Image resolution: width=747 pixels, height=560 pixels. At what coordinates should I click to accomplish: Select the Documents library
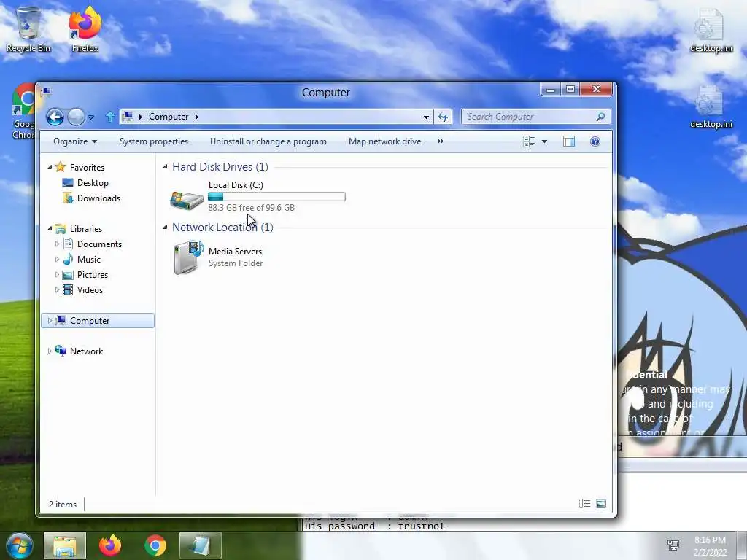coord(99,244)
